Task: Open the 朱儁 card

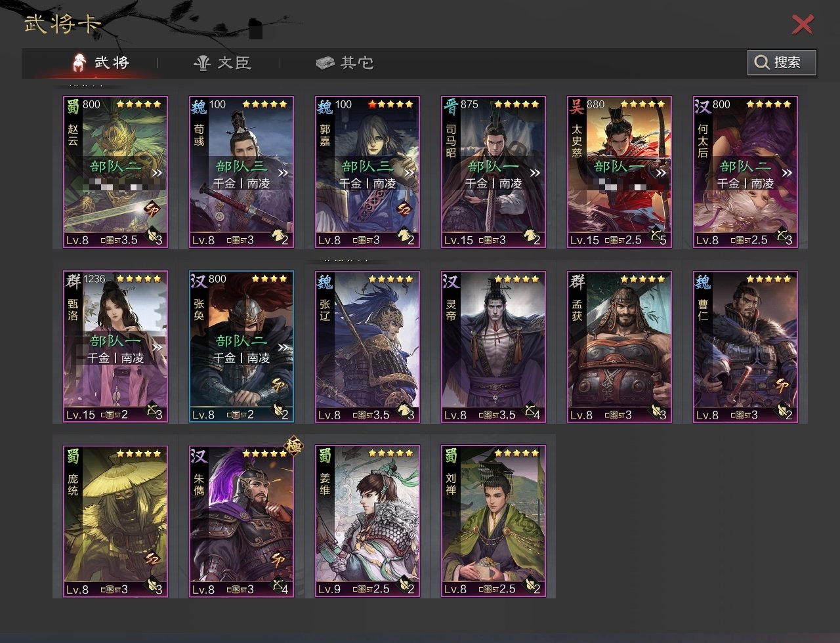Action: 241,521
